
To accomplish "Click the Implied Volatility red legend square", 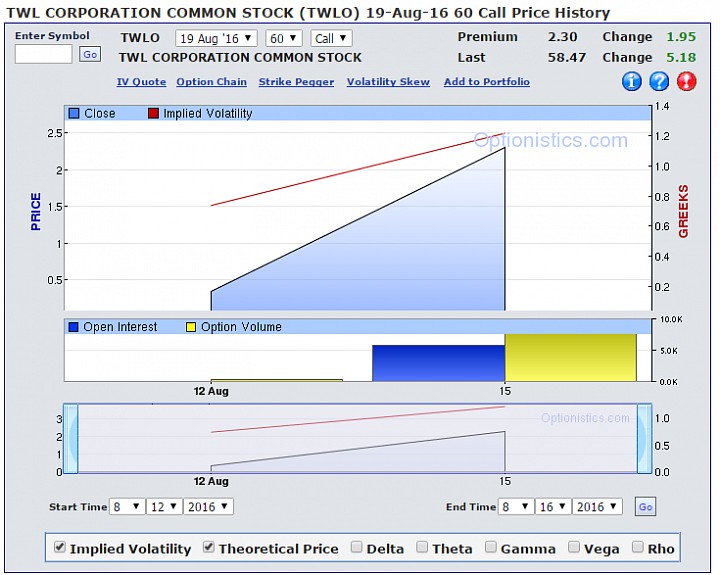I will tap(153, 113).
